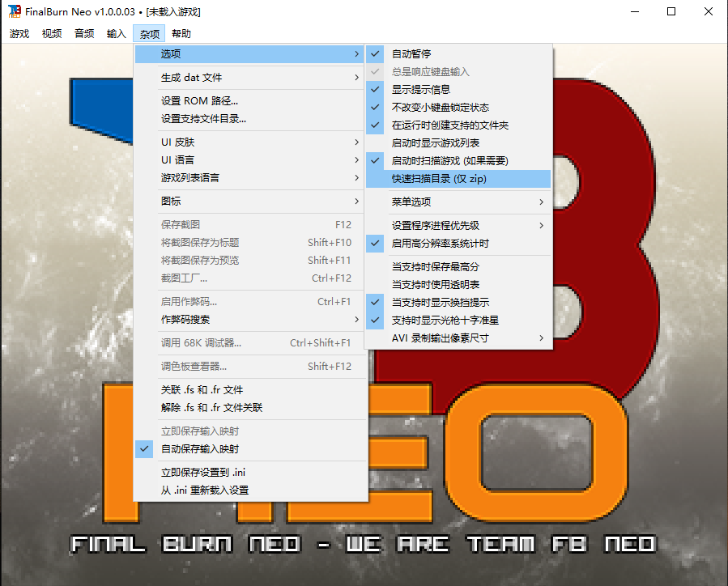Toggle 在运行时创建支持的文件夹
Viewport: 728px width, 586px height.
coord(458,125)
